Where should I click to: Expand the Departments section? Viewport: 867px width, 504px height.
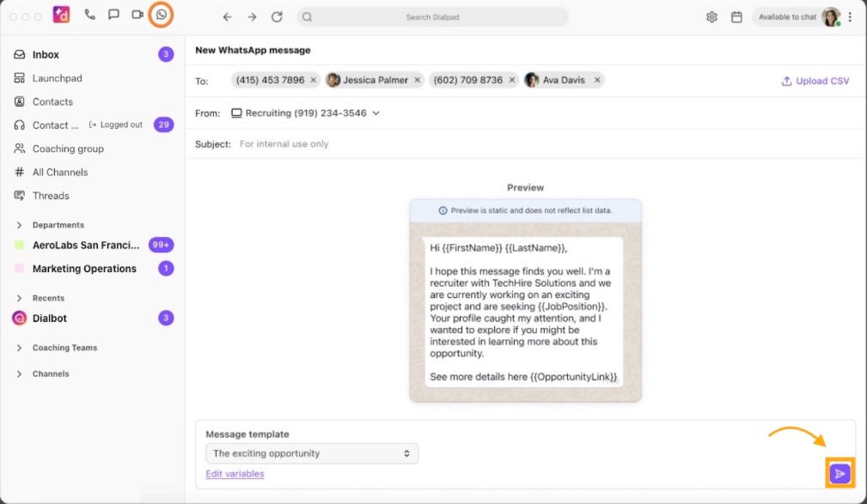[20, 225]
